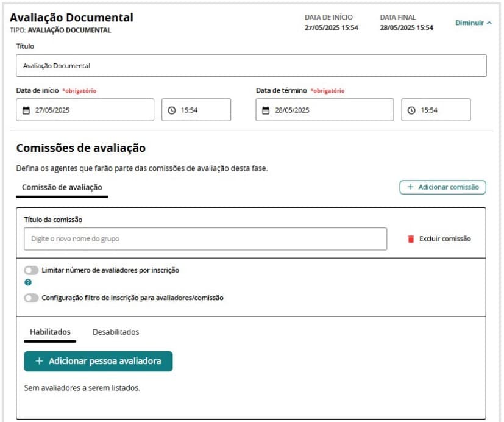Image resolution: width=504 pixels, height=422 pixels.
Task: Collapse the phase using Diminuir
Action: 474,23
